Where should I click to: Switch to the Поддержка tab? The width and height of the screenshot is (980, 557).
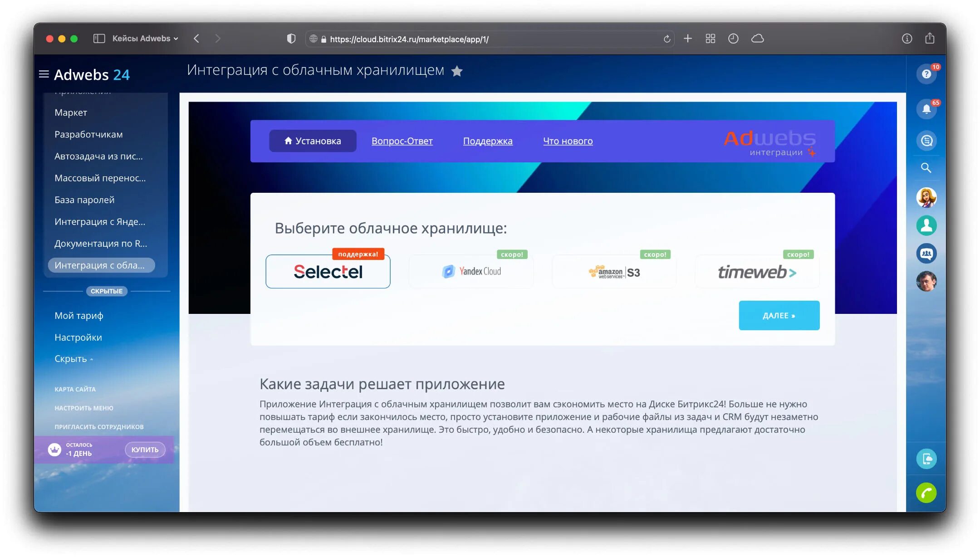tap(488, 141)
